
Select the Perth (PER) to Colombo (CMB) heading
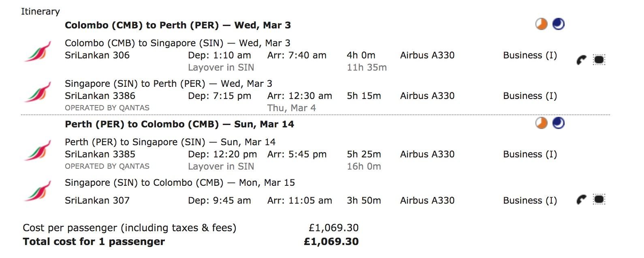pyautogui.click(x=179, y=124)
